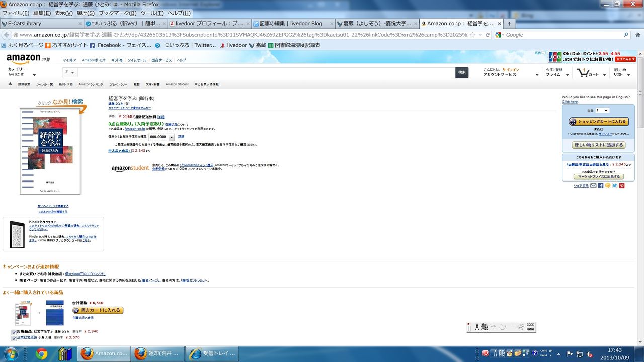This screenshot has height=362, width=644.
Task: Click the 中古品の出品 used offers link
Action: point(120,151)
